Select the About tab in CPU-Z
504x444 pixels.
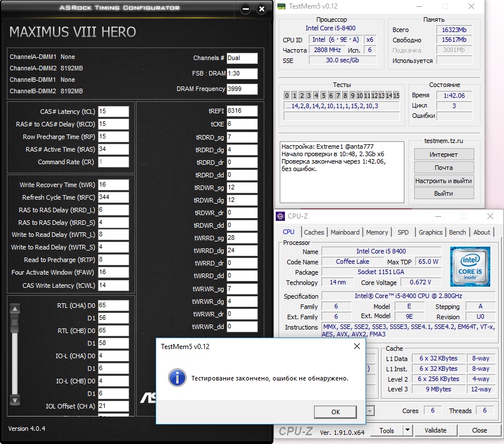pos(482,232)
